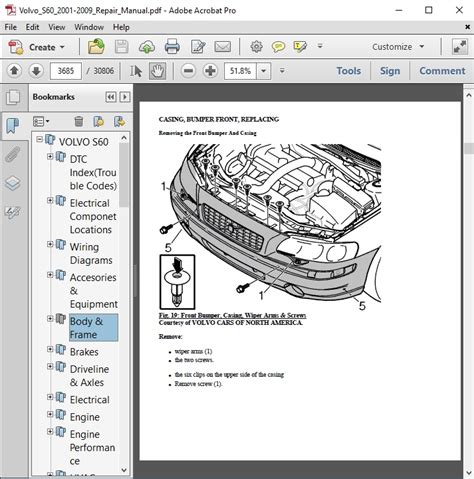The height and width of the screenshot is (479, 474).
Task: Show the Layers panel
Action: (13, 183)
